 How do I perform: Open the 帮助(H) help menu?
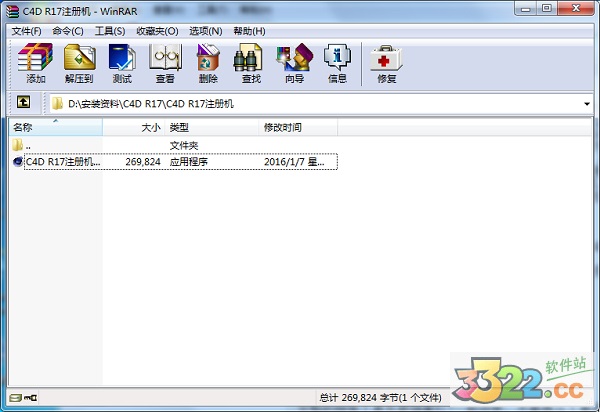pos(249,31)
